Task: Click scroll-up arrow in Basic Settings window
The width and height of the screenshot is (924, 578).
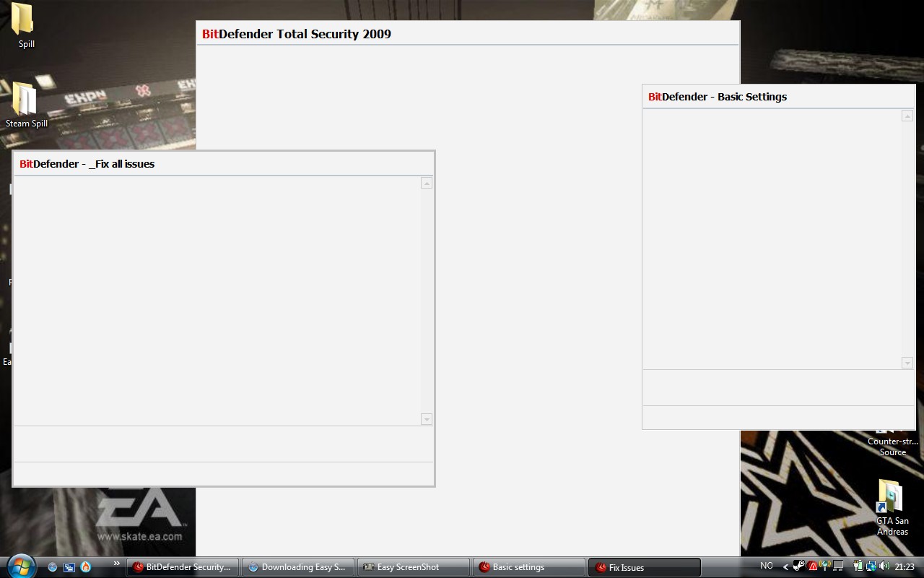Action: [x=907, y=116]
